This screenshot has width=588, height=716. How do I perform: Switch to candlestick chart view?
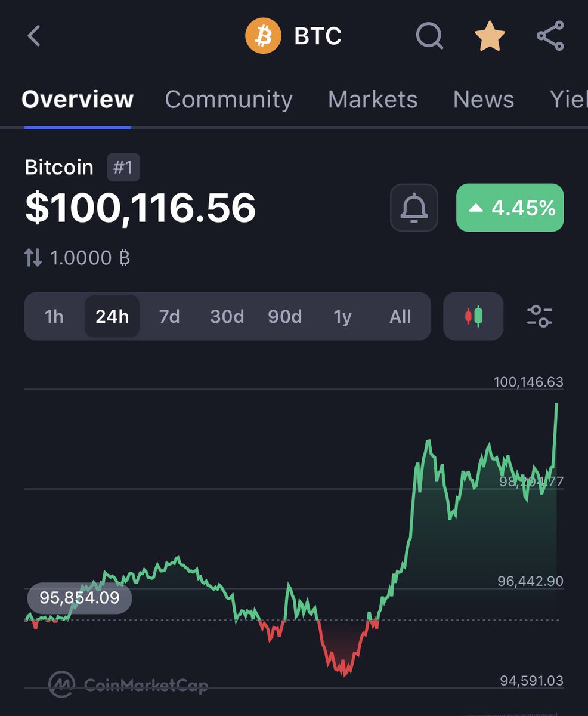pos(474,316)
